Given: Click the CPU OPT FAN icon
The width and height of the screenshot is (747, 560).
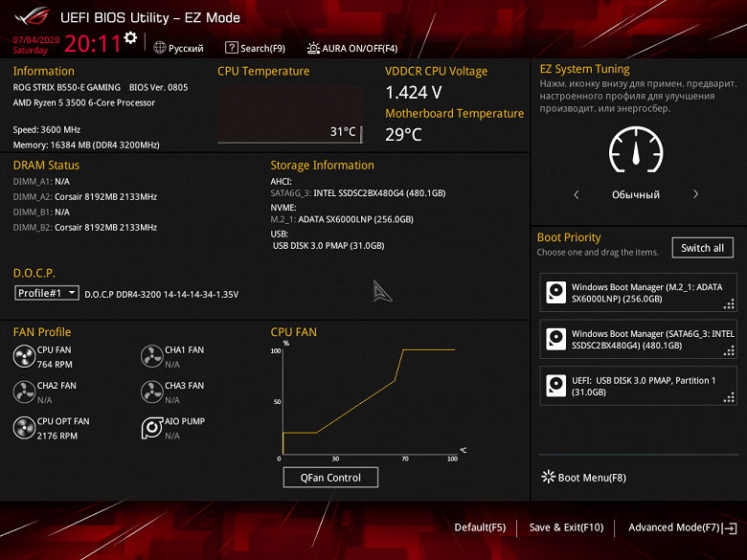Looking at the screenshot, I should coord(24,428).
